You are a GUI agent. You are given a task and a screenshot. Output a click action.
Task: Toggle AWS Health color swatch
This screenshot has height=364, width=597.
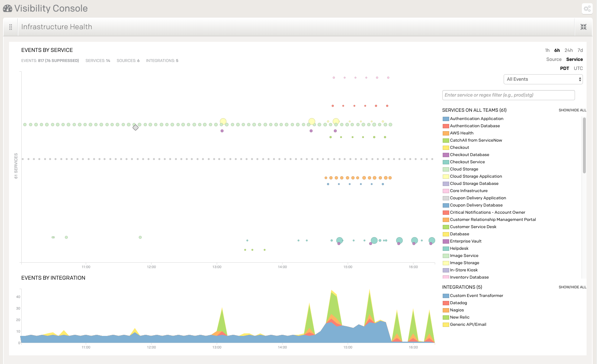446,133
